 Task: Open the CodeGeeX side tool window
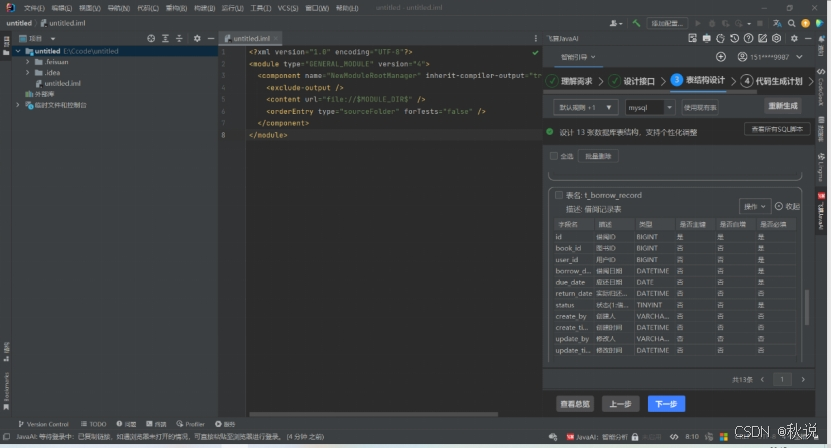821,87
